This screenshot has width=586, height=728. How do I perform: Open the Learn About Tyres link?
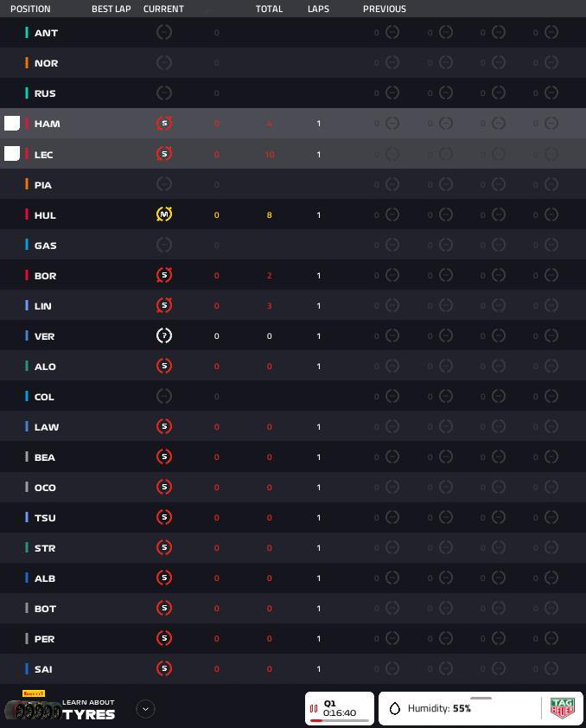88,710
